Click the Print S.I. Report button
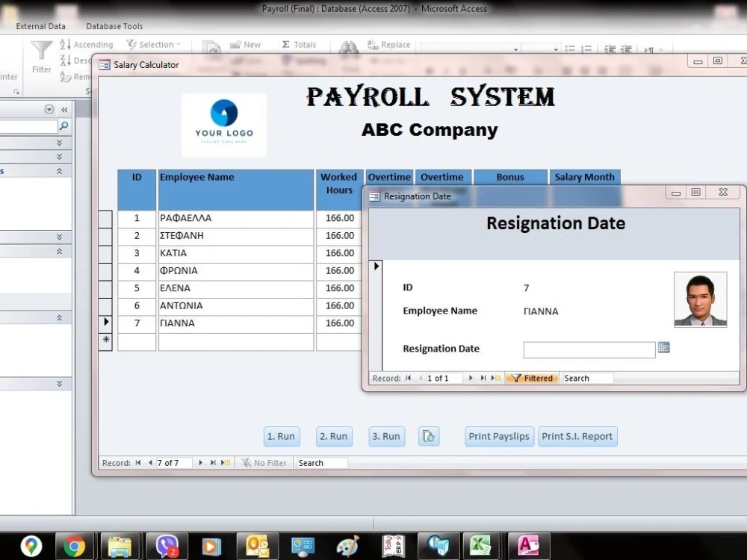Viewport: 747px width, 560px height. point(577,436)
